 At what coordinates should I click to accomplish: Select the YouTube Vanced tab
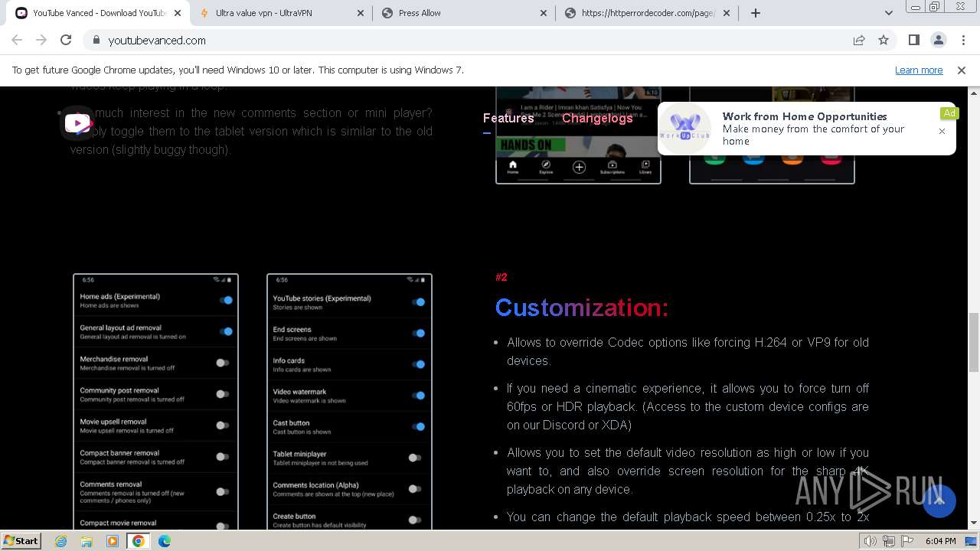pyautogui.click(x=99, y=13)
